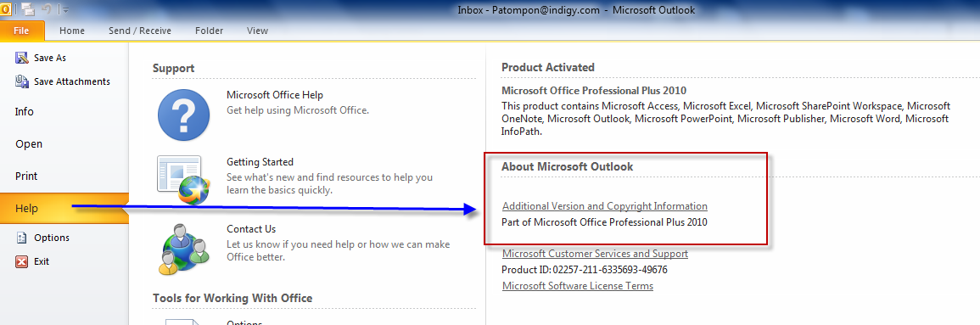Open Microsoft Software License Terms link
The image size is (980, 325).
pyautogui.click(x=578, y=286)
